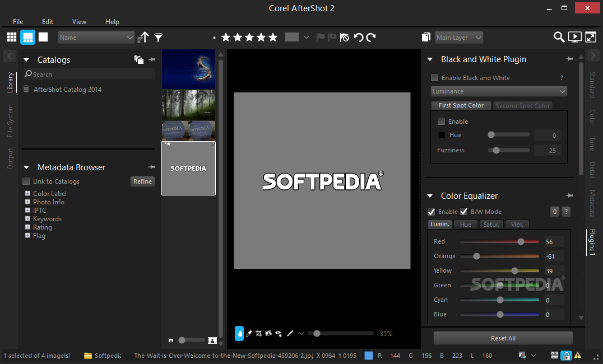
Task: Click the Reset All button
Action: [503, 338]
